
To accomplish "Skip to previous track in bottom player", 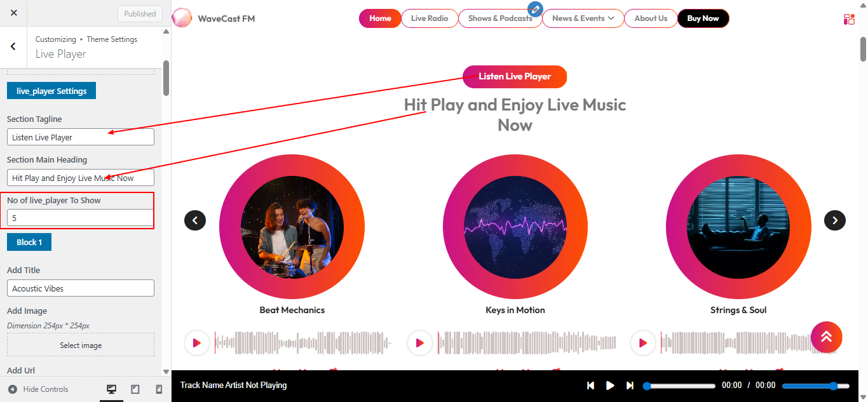I will (x=590, y=385).
